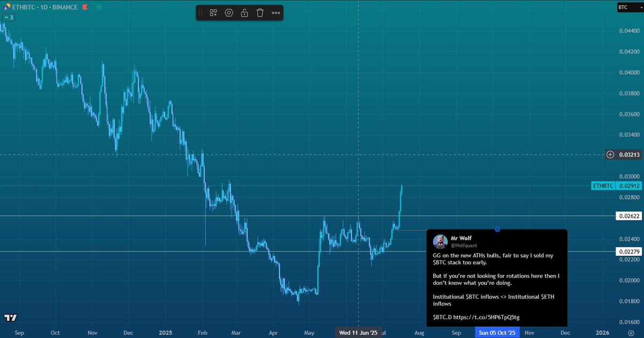Click the 0.01600 price scale value

click(x=629, y=322)
